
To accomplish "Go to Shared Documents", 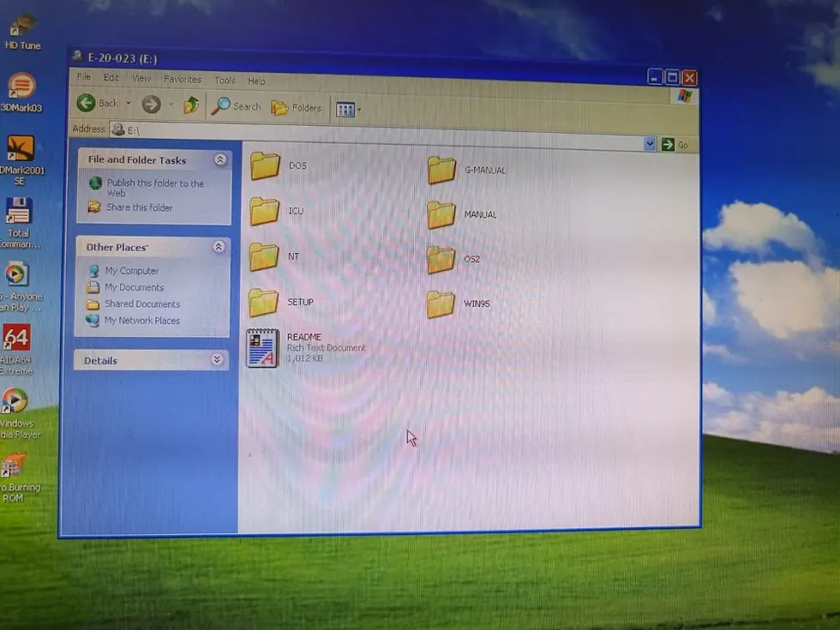I will [134, 303].
